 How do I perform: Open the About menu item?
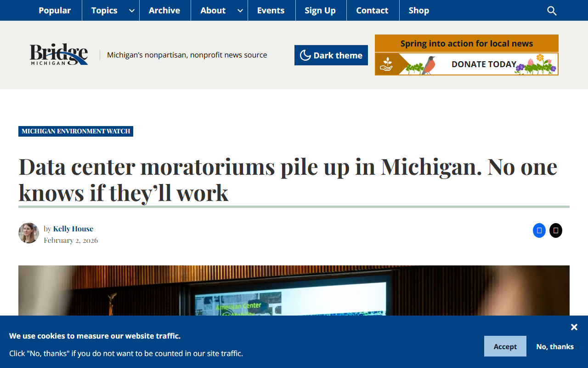(x=213, y=10)
